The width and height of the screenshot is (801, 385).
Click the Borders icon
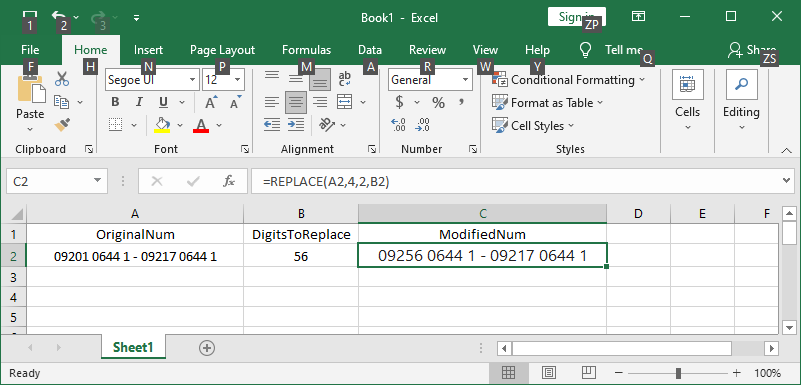116,125
